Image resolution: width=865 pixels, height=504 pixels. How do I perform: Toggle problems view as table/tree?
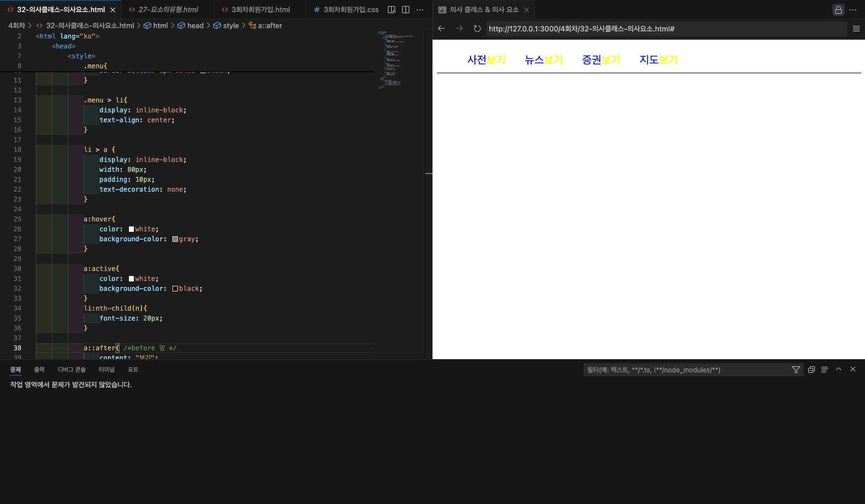click(825, 370)
